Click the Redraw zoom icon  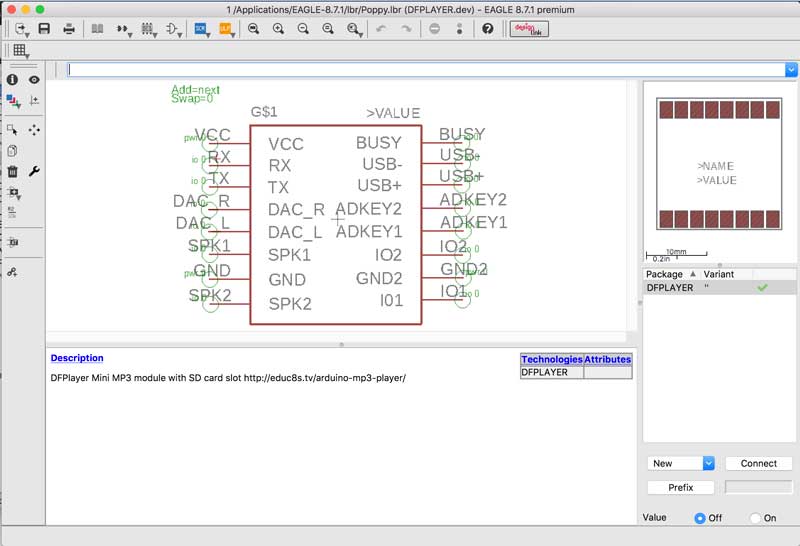(x=328, y=29)
